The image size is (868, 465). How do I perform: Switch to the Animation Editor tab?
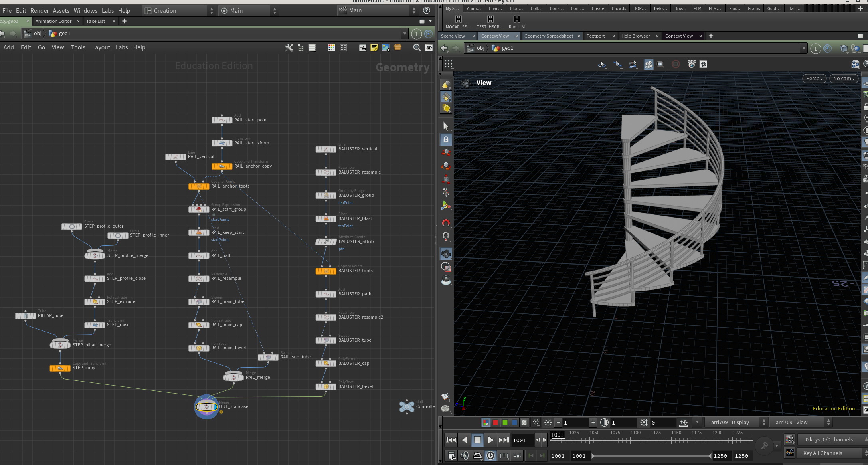click(53, 21)
